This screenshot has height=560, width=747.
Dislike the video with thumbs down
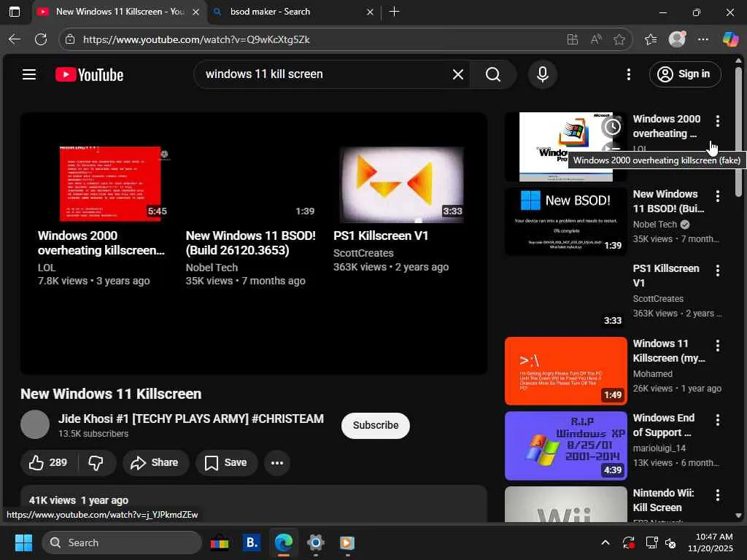tap(96, 462)
